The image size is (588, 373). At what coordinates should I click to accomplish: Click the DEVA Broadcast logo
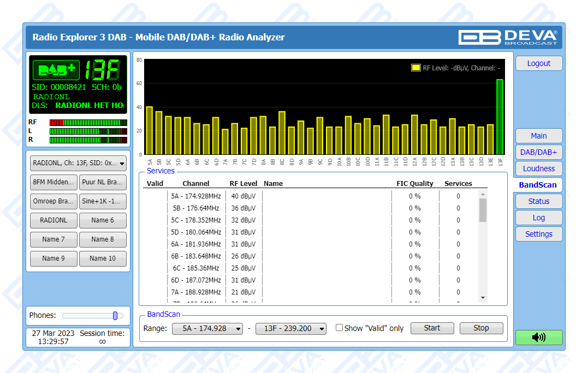[508, 37]
